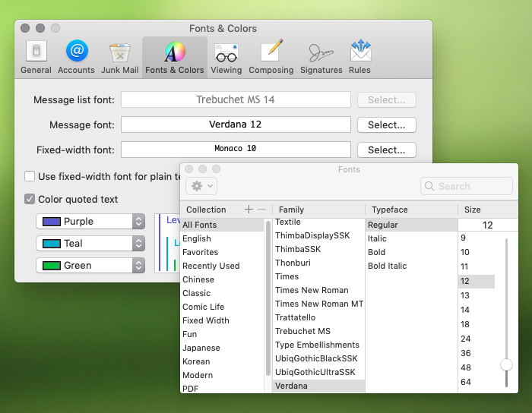The image size is (532, 413).
Task: Open the Green quote color dropdown
Action: click(90, 266)
